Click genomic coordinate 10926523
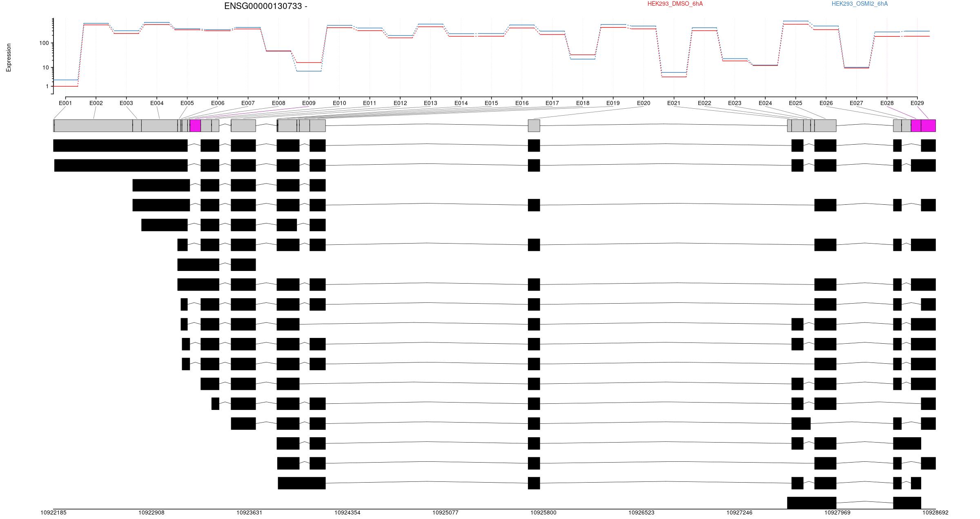Viewport: 980px width, 519px height. coord(641,512)
